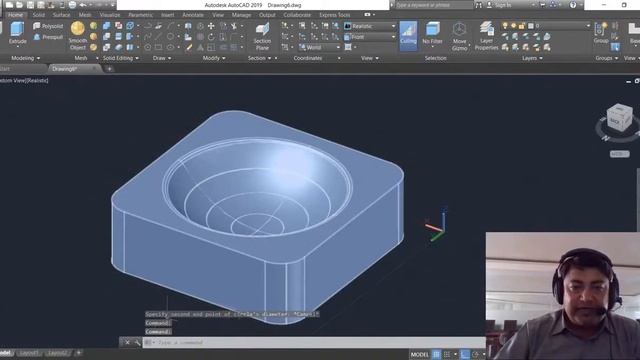
Task: Click the MODEL space button
Action: click(x=420, y=354)
